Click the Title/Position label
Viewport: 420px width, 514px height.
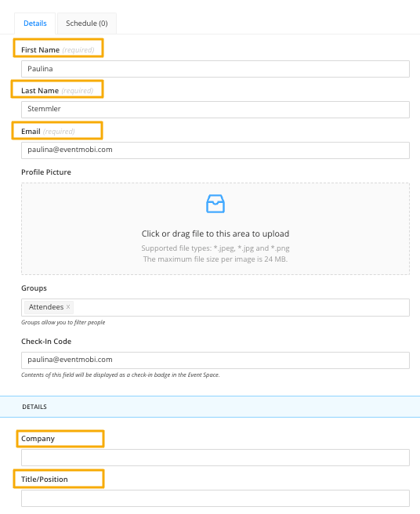point(45,480)
